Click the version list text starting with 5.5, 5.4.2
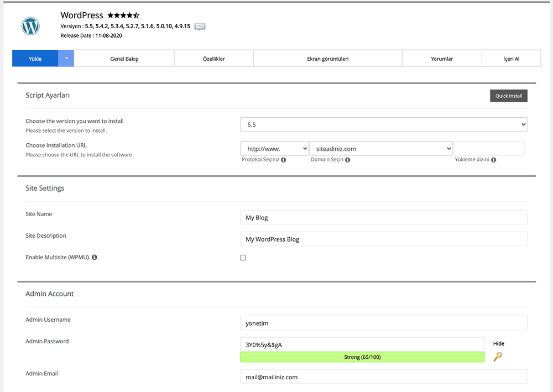 [x=138, y=26]
